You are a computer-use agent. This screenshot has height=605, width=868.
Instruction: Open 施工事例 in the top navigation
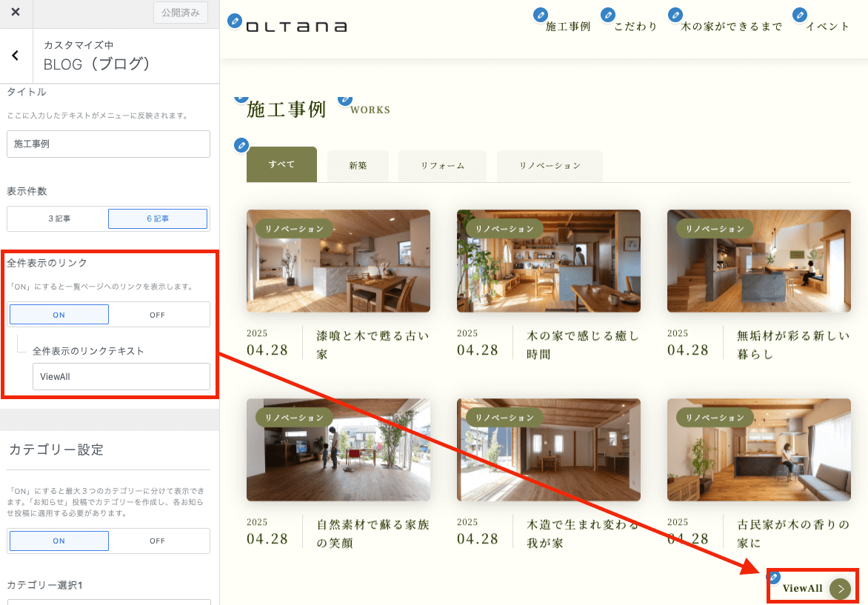pyautogui.click(x=568, y=27)
